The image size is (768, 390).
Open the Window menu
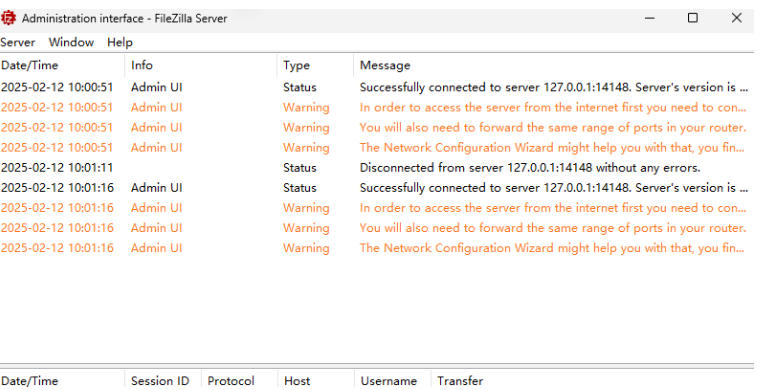click(71, 43)
